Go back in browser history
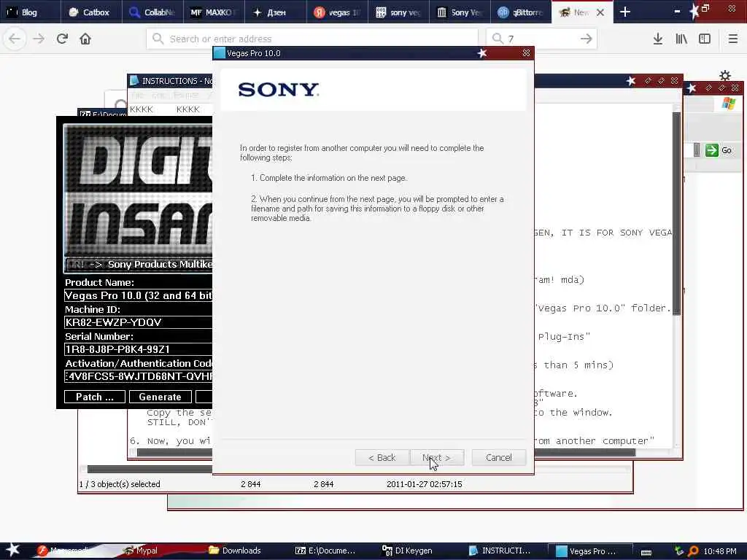The width and height of the screenshot is (747, 560). click(x=15, y=39)
